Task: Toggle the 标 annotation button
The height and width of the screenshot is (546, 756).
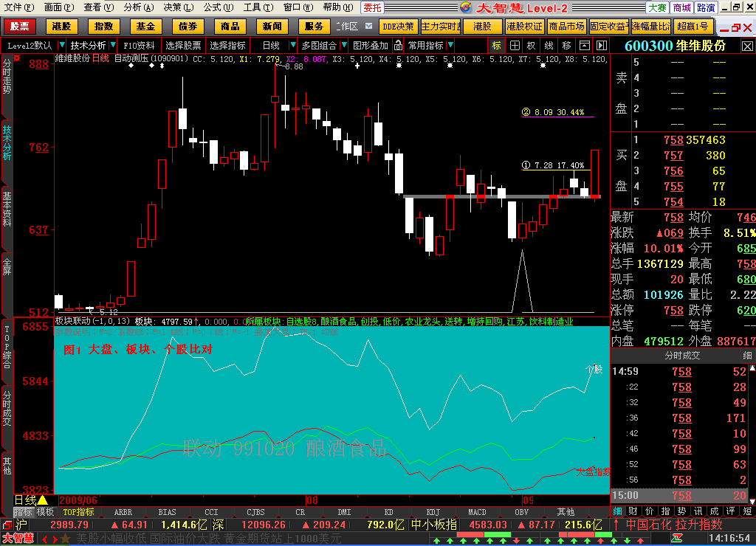Action: pyautogui.click(x=497, y=45)
